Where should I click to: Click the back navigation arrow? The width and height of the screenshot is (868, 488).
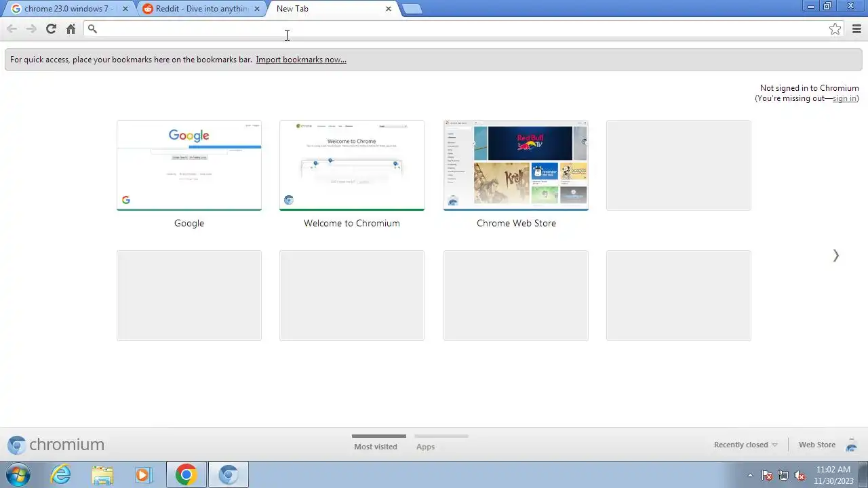pos(12,28)
